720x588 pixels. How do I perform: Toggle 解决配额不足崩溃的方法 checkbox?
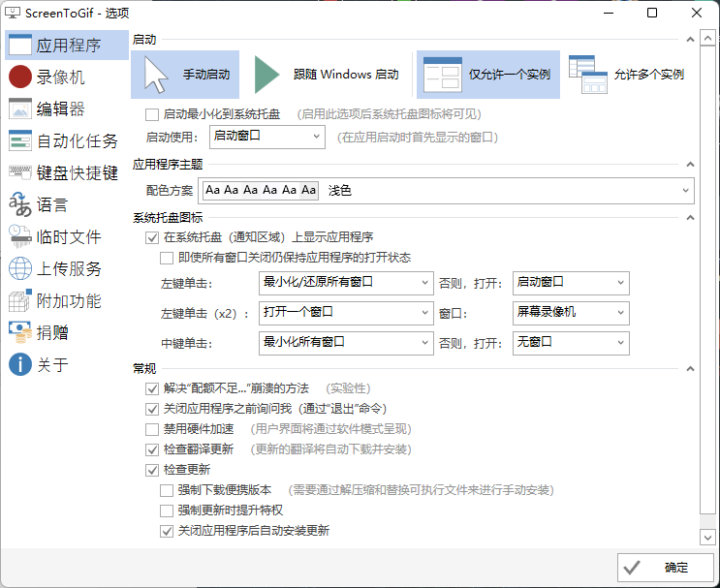[152, 388]
